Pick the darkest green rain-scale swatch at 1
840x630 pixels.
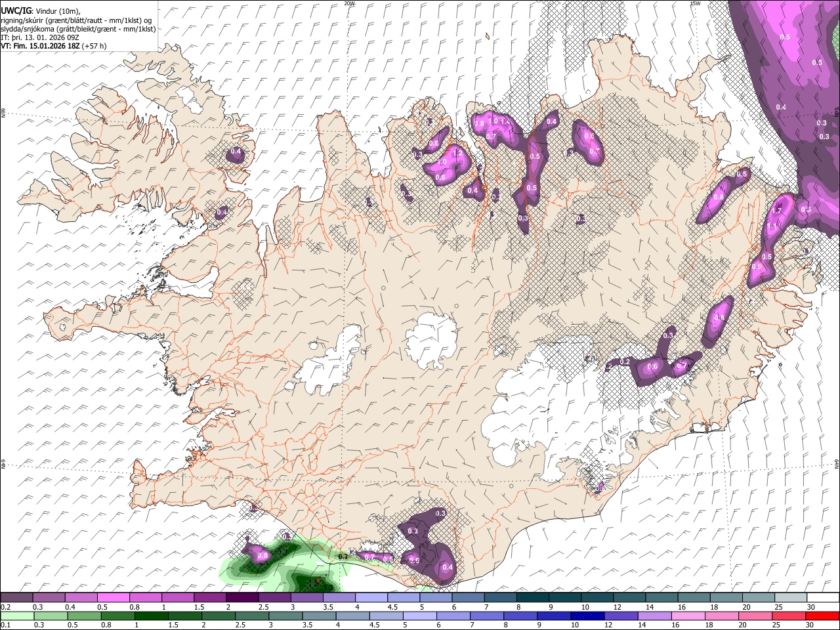point(151,616)
